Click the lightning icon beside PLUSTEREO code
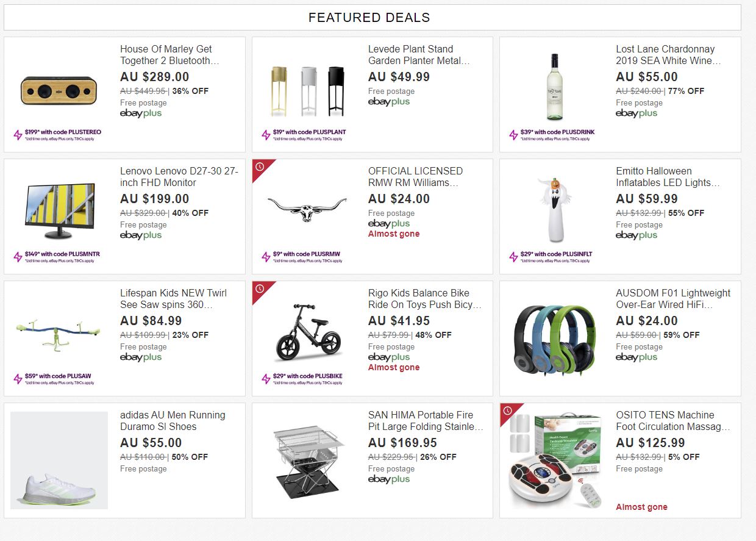The height and width of the screenshot is (541, 756). coord(18,135)
